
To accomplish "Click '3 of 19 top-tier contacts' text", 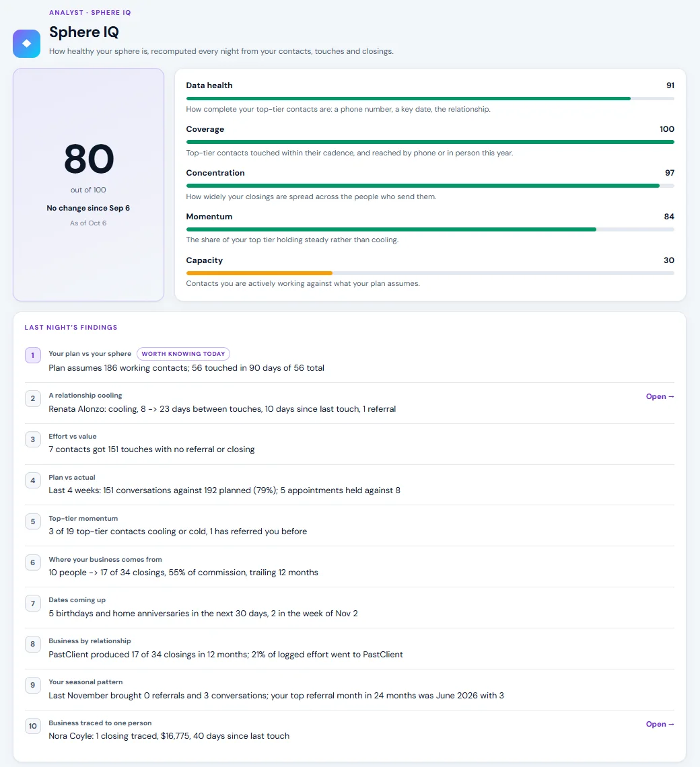I will pos(178,532).
